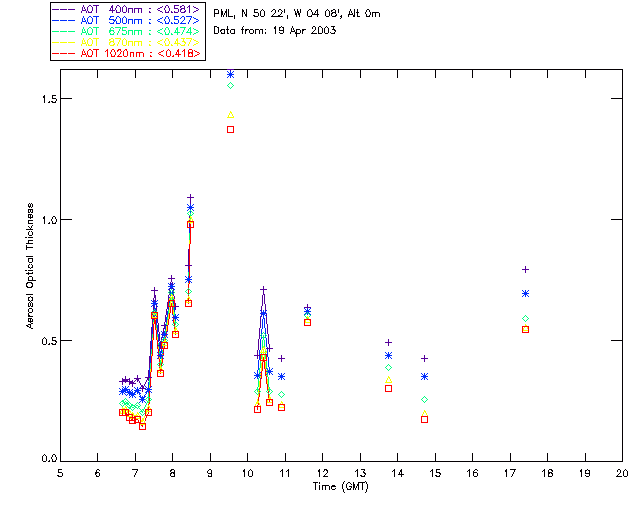Screen dimensions: 640x512
Task: Click the AOT 500nm legend entry
Action: (128, 20)
